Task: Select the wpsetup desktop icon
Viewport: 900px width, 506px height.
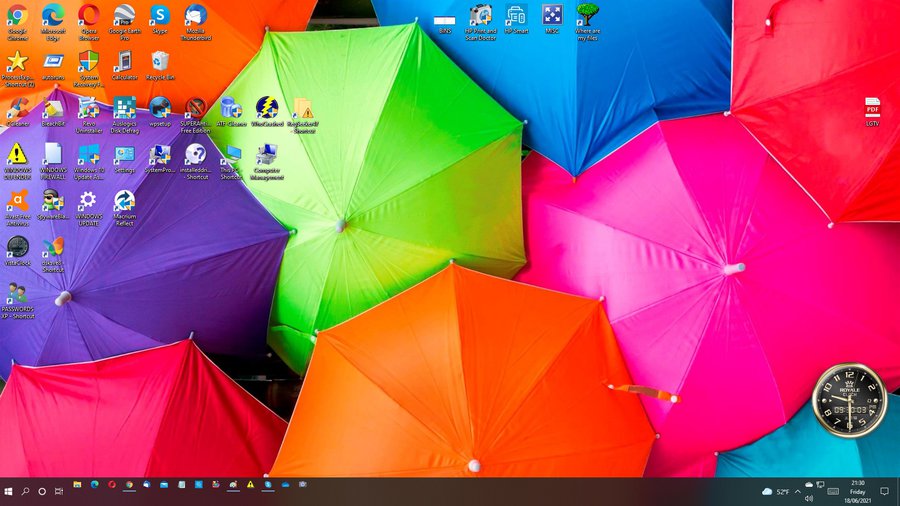Action: point(160,112)
